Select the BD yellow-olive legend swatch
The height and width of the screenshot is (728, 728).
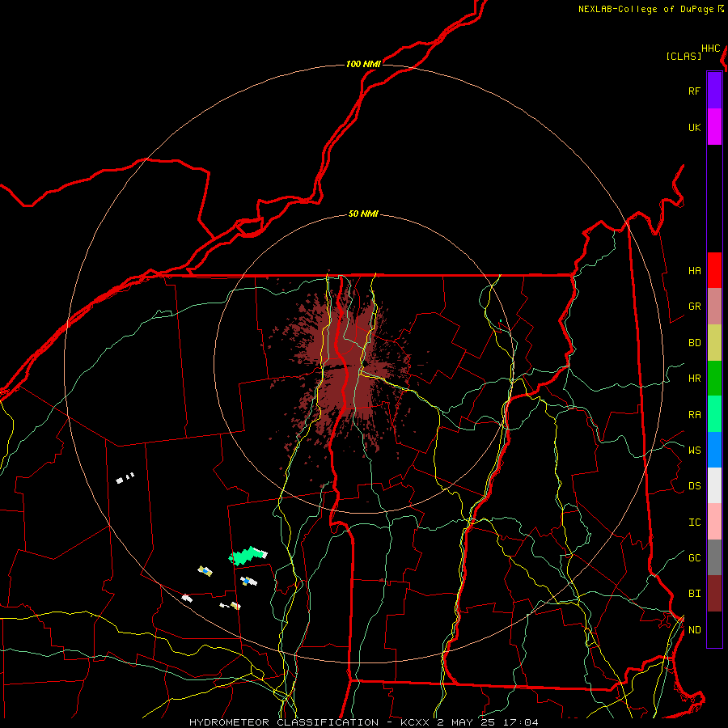[x=714, y=342]
